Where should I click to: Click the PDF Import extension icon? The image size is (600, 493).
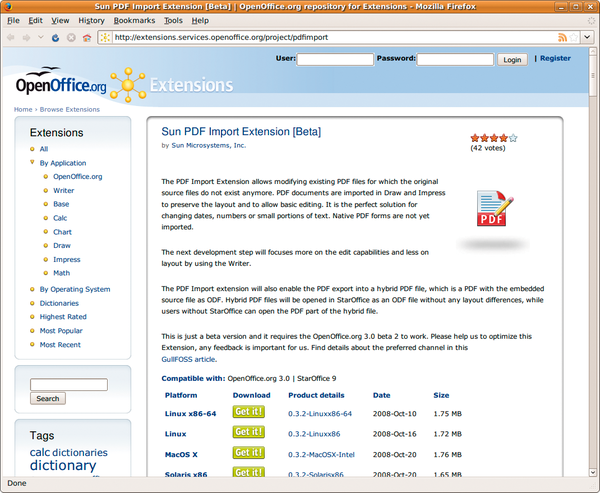click(x=494, y=208)
